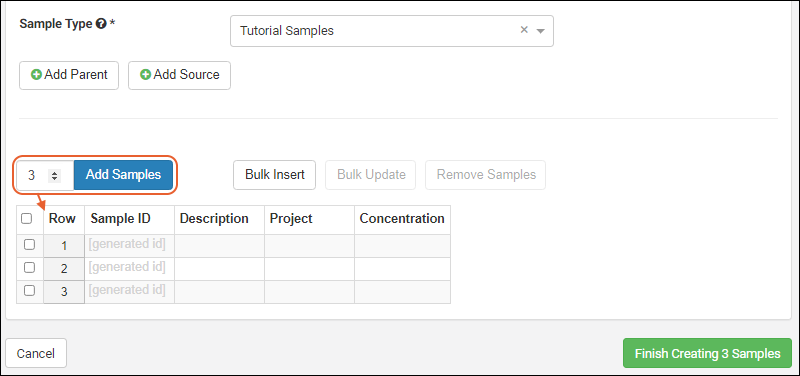Toggle the select-all checkbox in table header
The height and width of the screenshot is (376, 800).
27,219
